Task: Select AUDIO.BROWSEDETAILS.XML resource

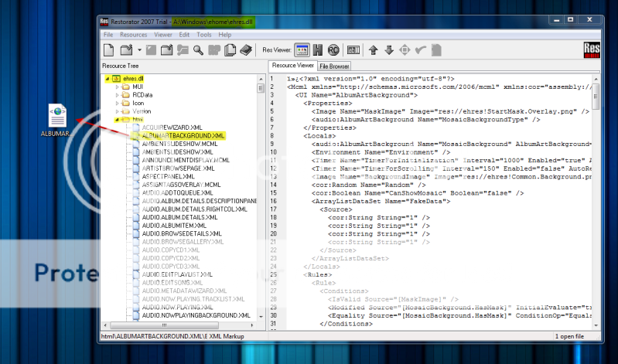Action: (182, 234)
